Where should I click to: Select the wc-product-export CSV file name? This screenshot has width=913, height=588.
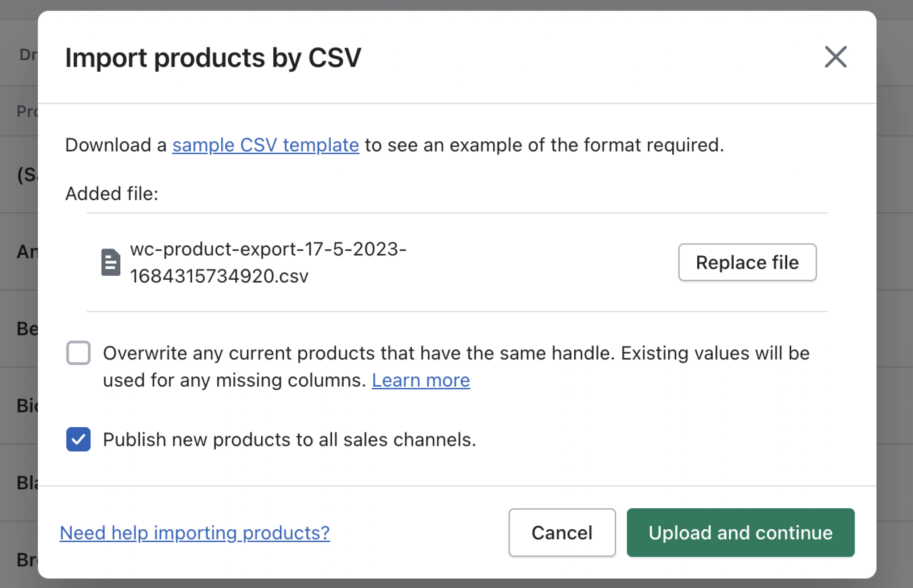(x=267, y=262)
